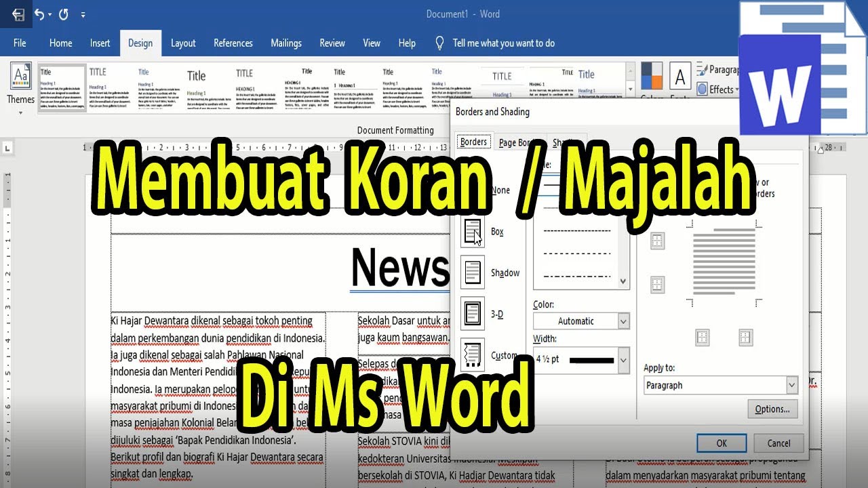This screenshot has width=868, height=488.
Task: Click the Save icon in the title bar
Action: [18, 14]
